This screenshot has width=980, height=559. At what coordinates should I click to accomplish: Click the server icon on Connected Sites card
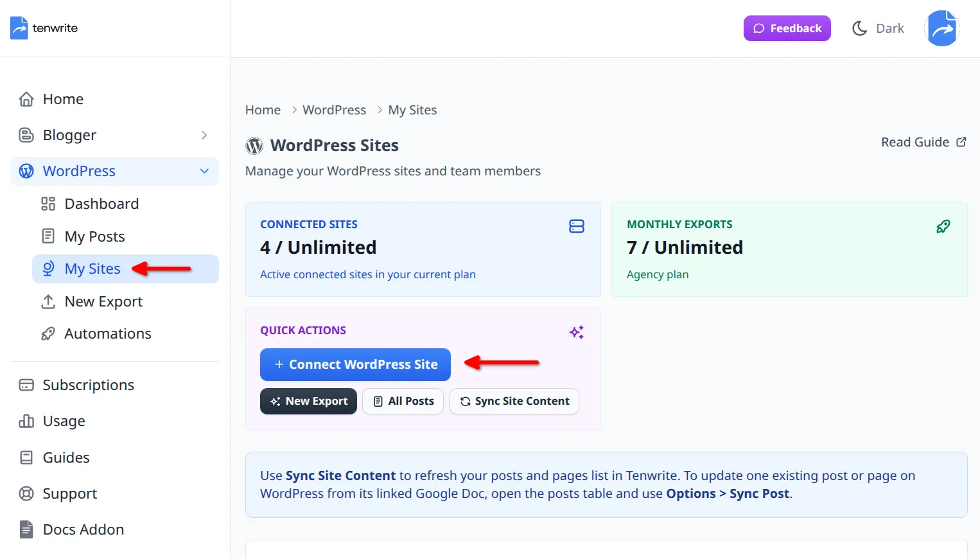pos(576,226)
